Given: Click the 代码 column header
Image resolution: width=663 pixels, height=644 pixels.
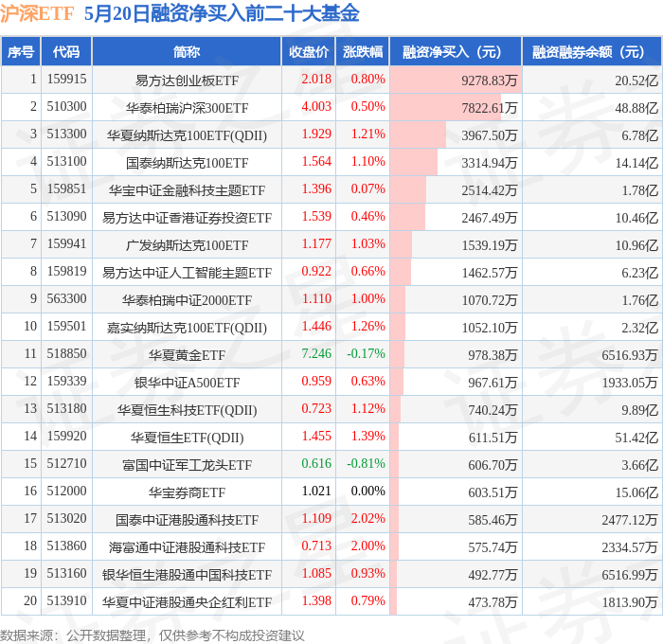Looking at the screenshot, I should (x=66, y=51).
